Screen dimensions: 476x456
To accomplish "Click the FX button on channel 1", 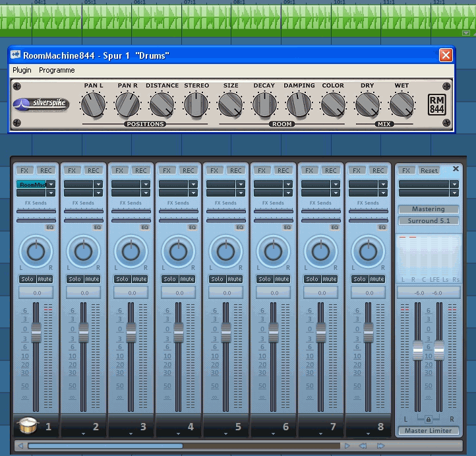I will point(24,170).
